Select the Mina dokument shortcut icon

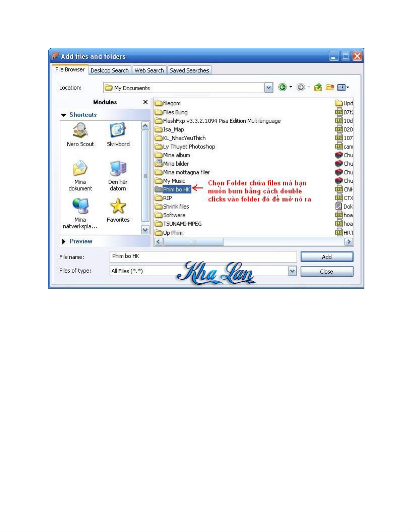[80, 168]
